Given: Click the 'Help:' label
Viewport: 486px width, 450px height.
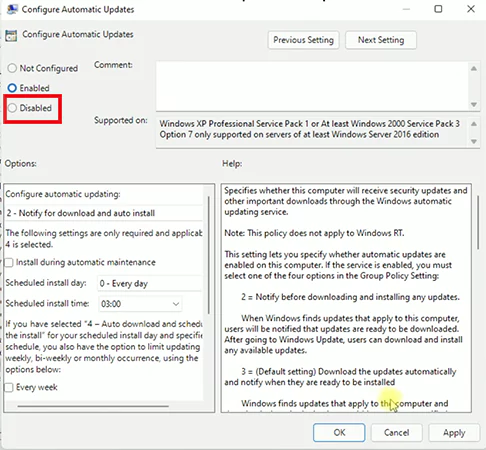Looking at the screenshot, I should click(232, 164).
